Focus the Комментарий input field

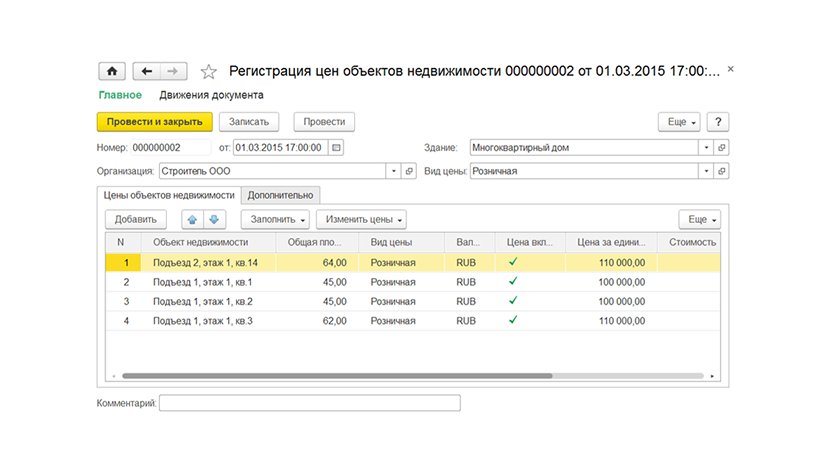[x=310, y=403]
